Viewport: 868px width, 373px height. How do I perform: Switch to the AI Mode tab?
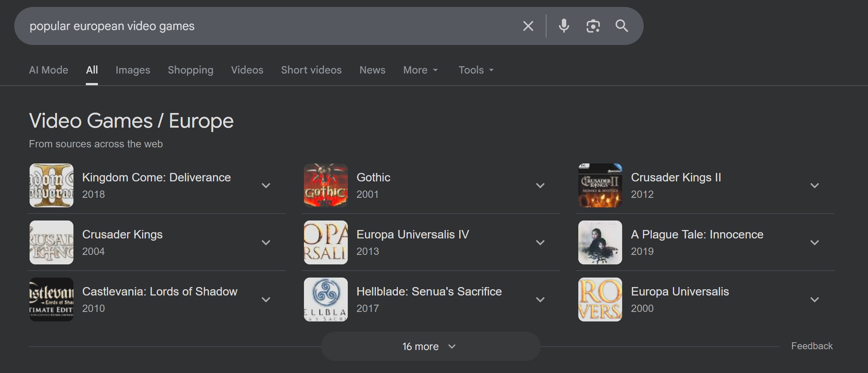(x=49, y=70)
